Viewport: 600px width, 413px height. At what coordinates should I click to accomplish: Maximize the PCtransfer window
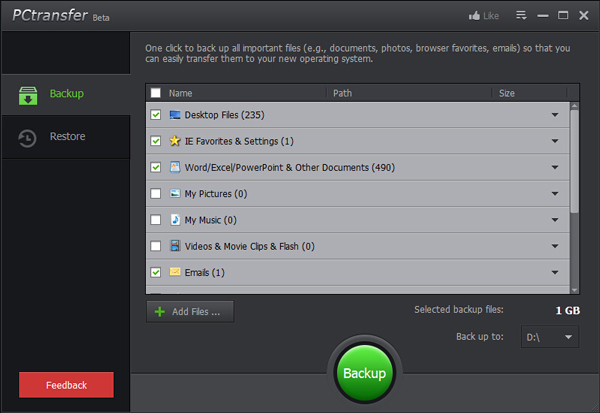(x=563, y=15)
